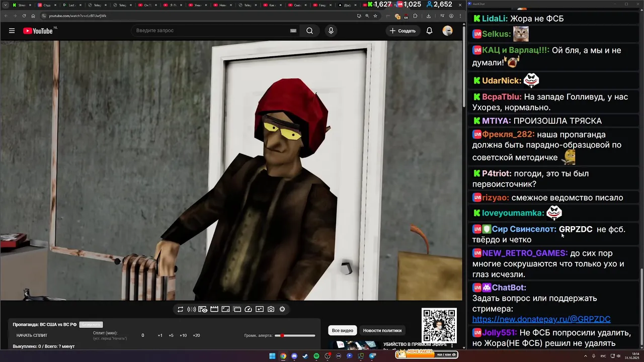Click username Jolly551 in chat
Image resolution: width=644 pixels, height=362 pixels.
click(x=500, y=333)
